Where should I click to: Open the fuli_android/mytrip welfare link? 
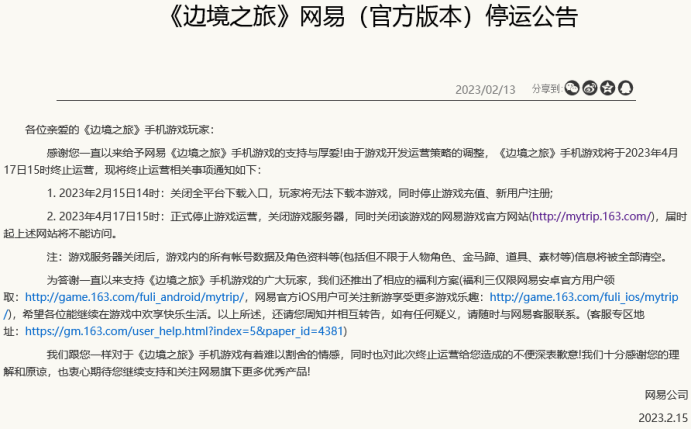134,297
